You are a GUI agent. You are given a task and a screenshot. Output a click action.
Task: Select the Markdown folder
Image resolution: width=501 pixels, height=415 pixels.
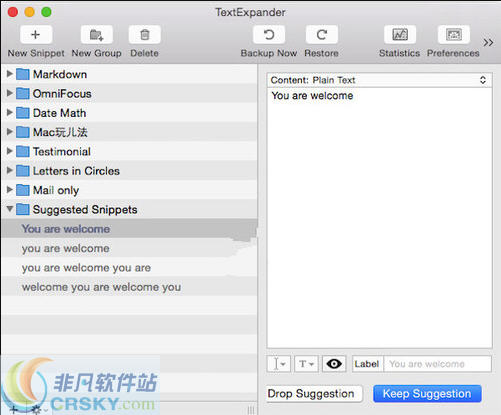(x=129, y=74)
